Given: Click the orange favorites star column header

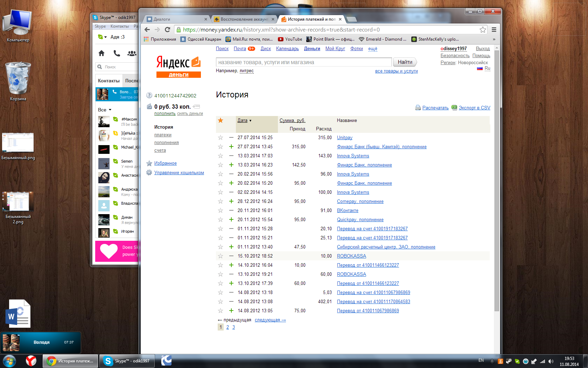Looking at the screenshot, I should tap(220, 120).
